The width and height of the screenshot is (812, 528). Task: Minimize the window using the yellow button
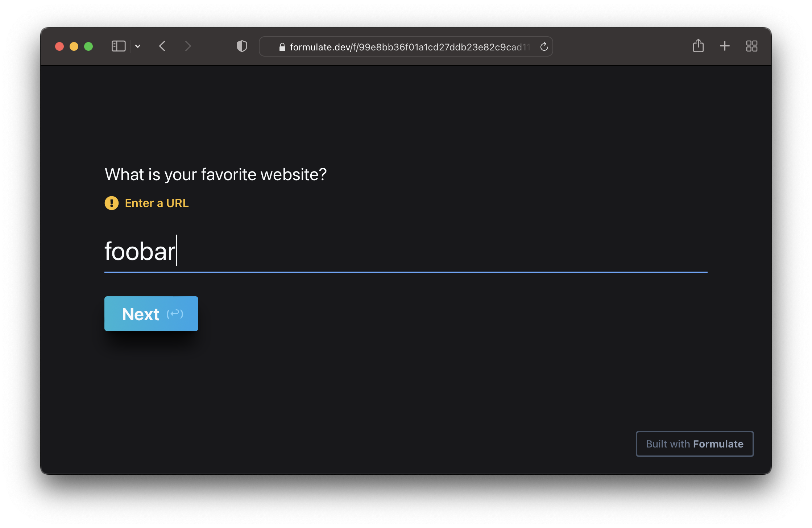click(x=74, y=46)
